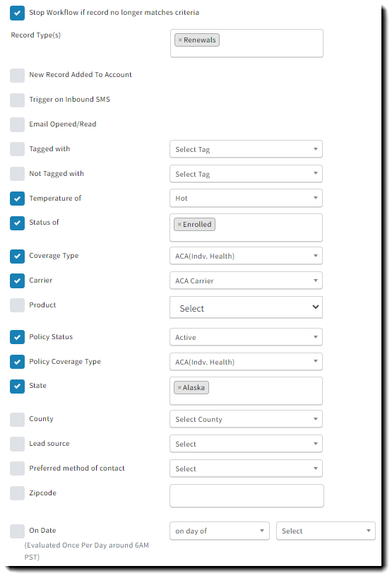The width and height of the screenshot is (392, 578).
Task: Open the Coverage Type dropdown
Action: [246, 256]
